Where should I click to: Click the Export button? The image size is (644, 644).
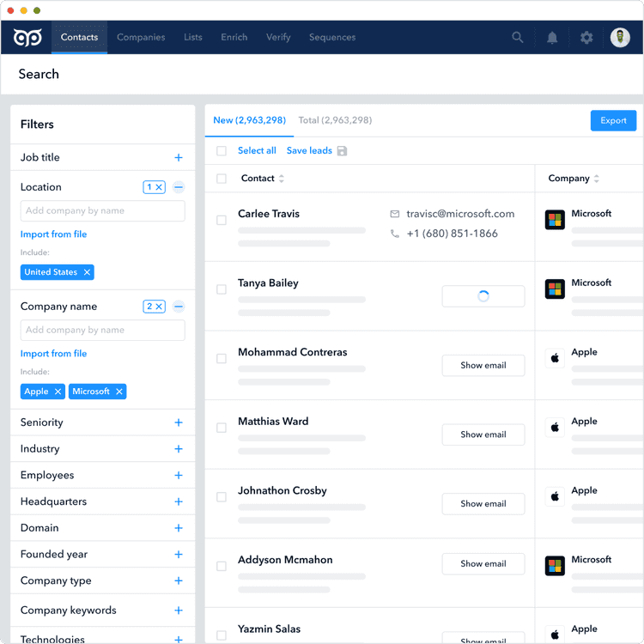pyautogui.click(x=613, y=121)
